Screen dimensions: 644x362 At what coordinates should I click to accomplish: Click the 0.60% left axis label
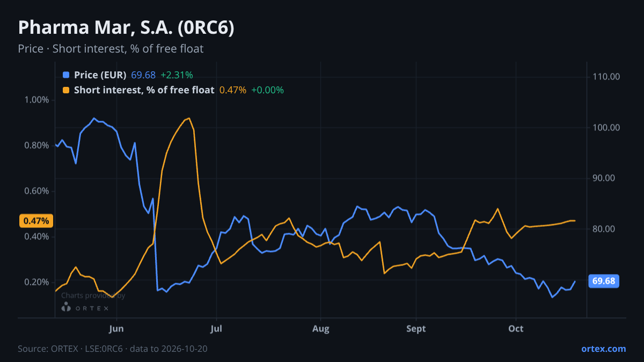tap(37, 191)
